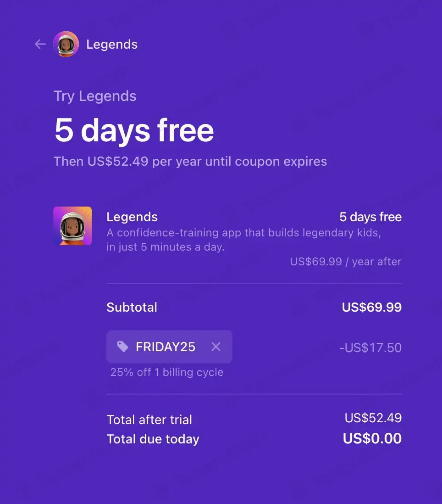442x504 pixels.
Task: Click the US$0.00 due today amount
Action: [x=372, y=438]
